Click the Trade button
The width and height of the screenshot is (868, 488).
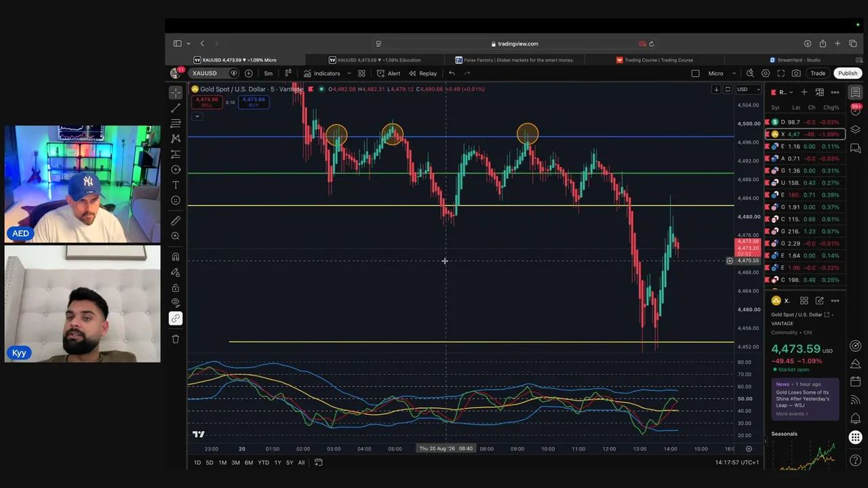pos(818,73)
